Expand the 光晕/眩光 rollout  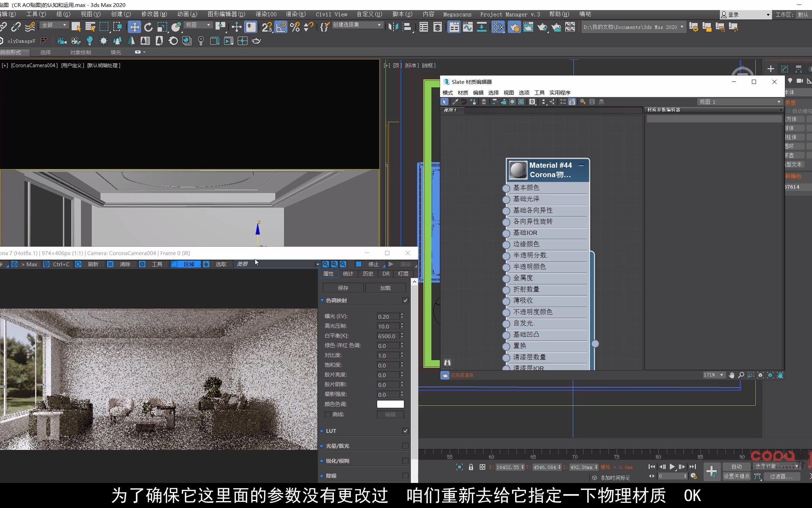(x=322, y=446)
